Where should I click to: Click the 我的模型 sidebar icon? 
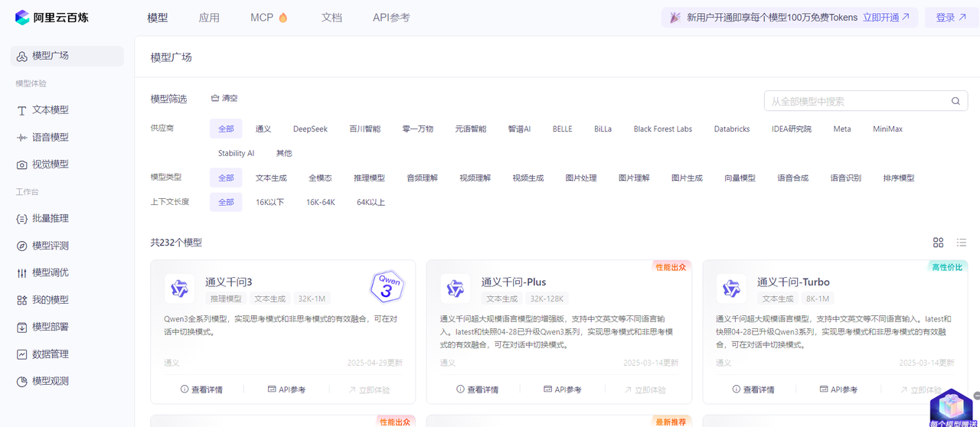[22, 300]
